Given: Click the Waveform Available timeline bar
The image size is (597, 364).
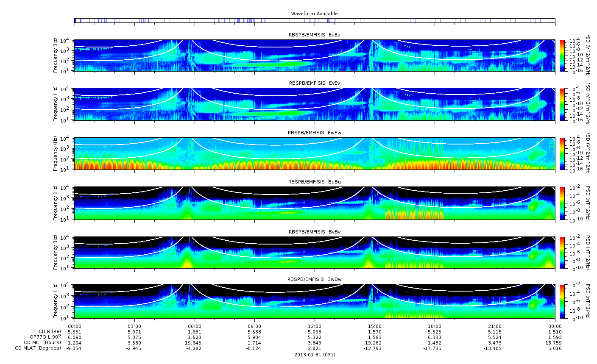Looking at the screenshot, I should click(x=315, y=20).
